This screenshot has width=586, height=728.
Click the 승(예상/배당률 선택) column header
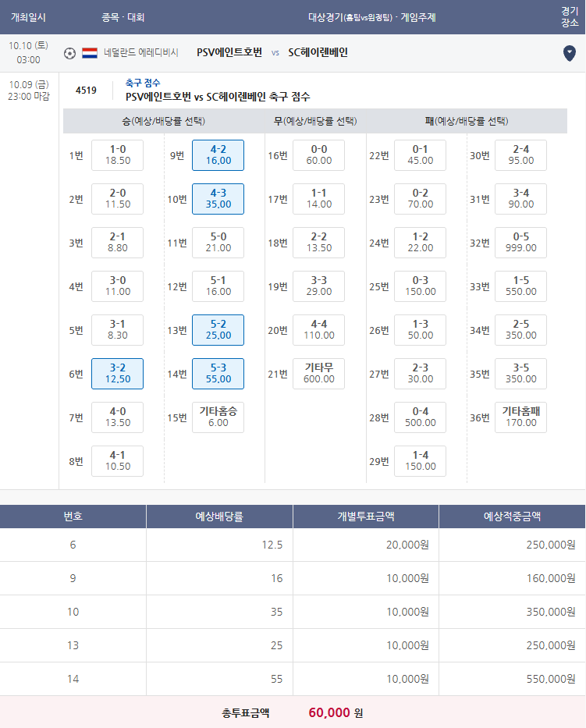point(163,121)
